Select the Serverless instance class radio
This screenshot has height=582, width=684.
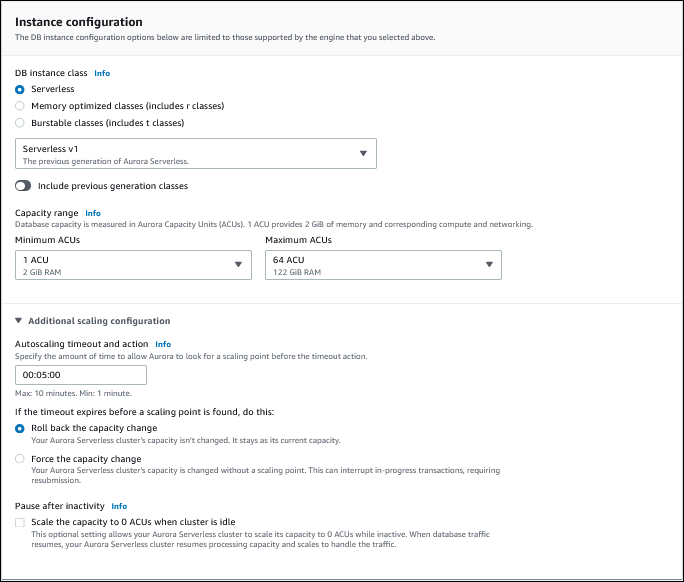(20, 89)
